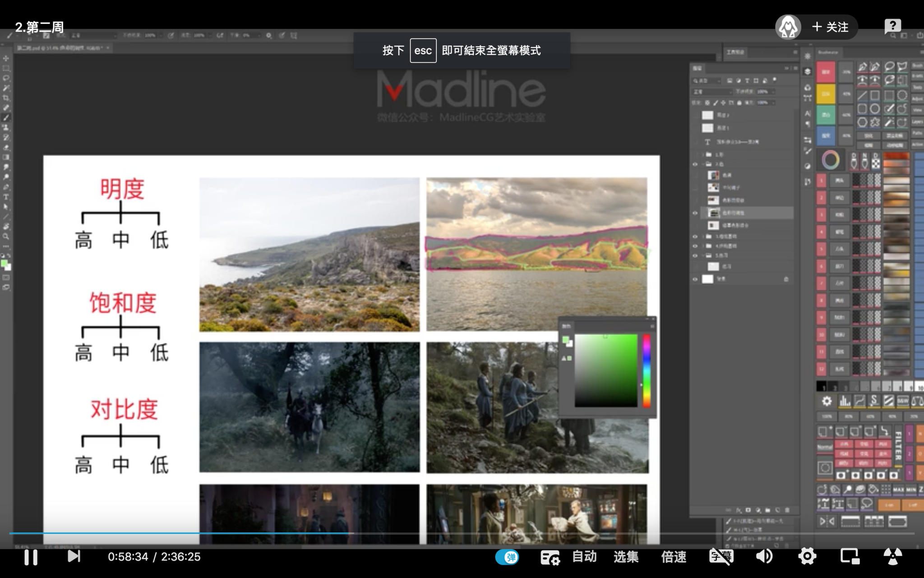Toggle visibility of the 3. layer group
Image resolution: width=924 pixels, height=578 pixels.
pos(695,236)
